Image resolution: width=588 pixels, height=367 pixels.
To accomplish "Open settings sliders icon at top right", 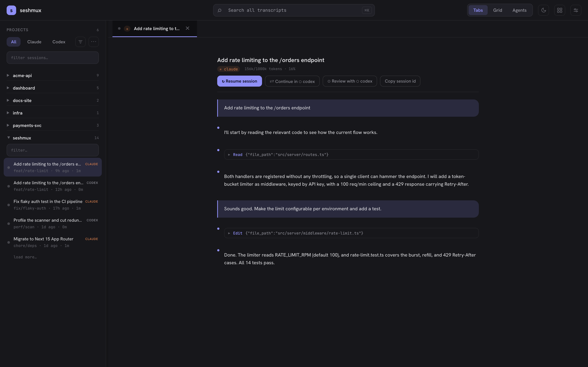I will (x=576, y=10).
